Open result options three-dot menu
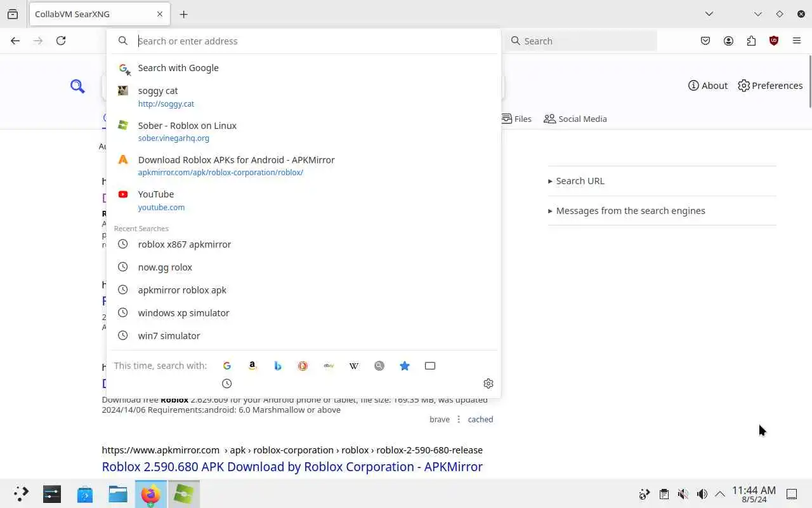Viewport: 812px width, 508px height. click(459, 419)
